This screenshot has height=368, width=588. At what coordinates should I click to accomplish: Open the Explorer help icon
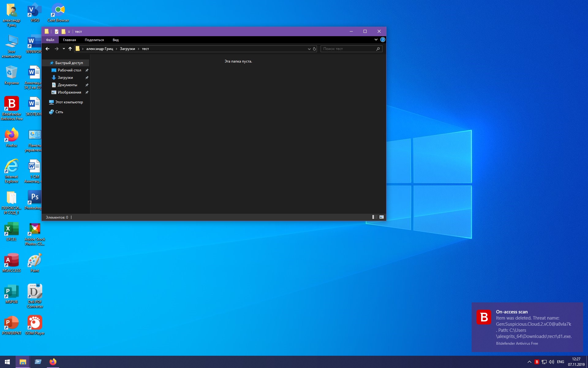[x=383, y=40]
